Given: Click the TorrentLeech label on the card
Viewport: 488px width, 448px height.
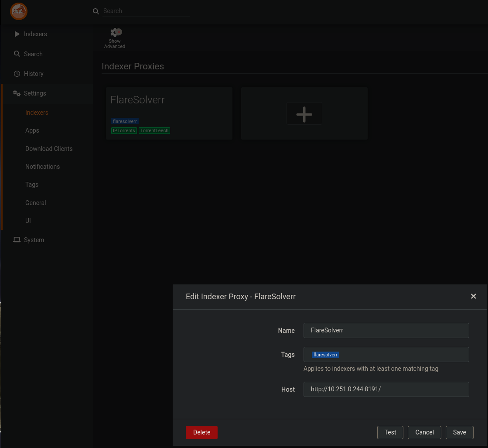Looking at the screenshot, I should point(154,130).
